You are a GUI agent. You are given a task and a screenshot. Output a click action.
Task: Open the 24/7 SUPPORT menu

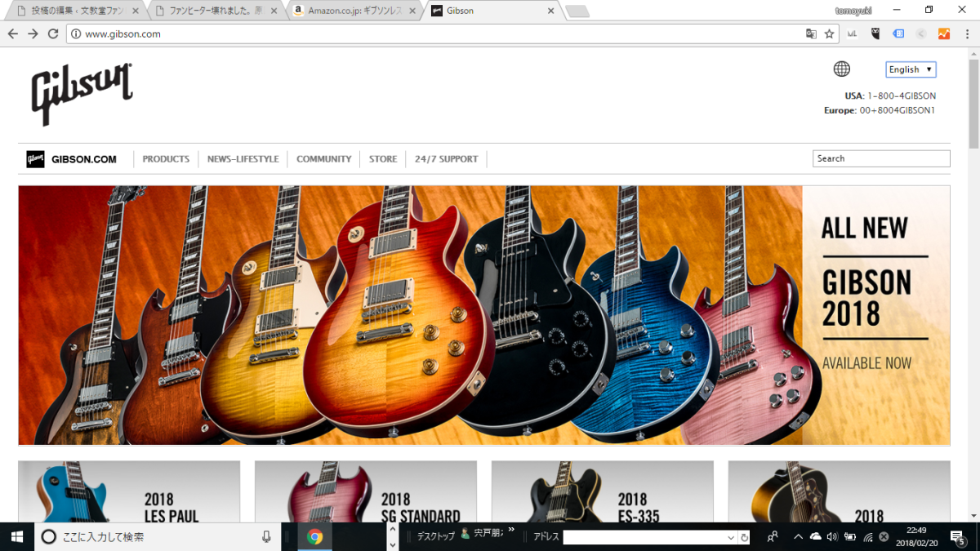pos(446,159)
